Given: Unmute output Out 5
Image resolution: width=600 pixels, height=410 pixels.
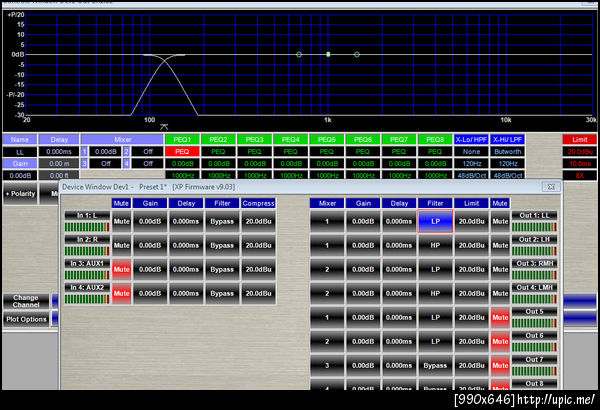Looking at the screenshot, I should (500, 317).
